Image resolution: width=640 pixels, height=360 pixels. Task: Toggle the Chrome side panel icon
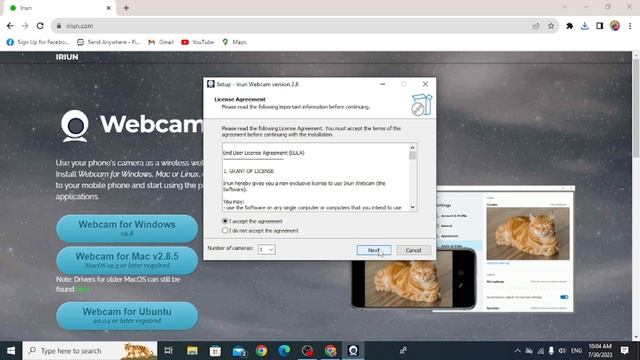(600, 26)
